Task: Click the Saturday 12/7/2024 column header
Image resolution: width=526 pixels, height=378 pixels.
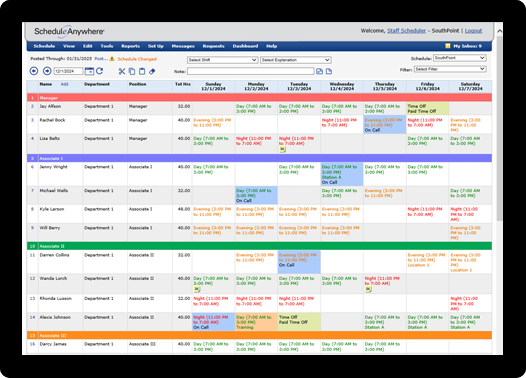Action: (470, 87)
